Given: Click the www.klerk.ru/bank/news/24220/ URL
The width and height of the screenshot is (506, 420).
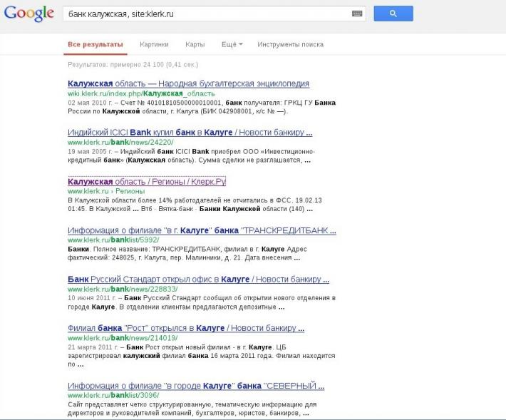Looking at the screenshot, I should pos(120,143).
